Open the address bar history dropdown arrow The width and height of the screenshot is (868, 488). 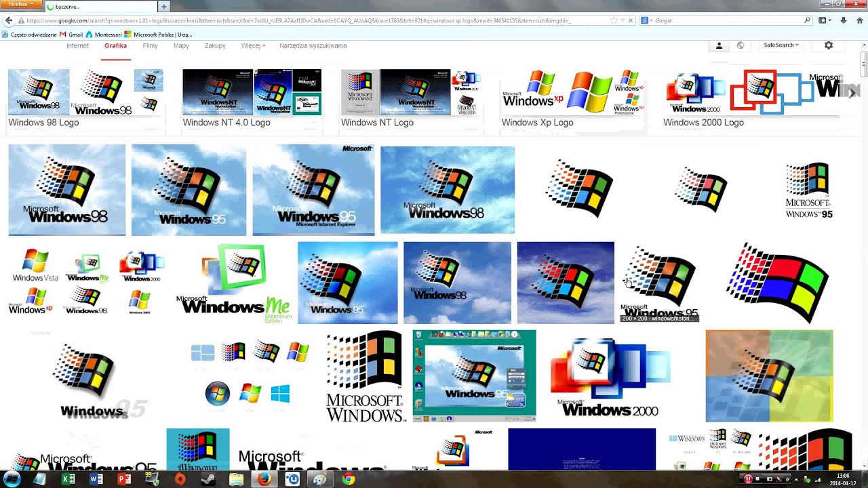pos(623,20)
